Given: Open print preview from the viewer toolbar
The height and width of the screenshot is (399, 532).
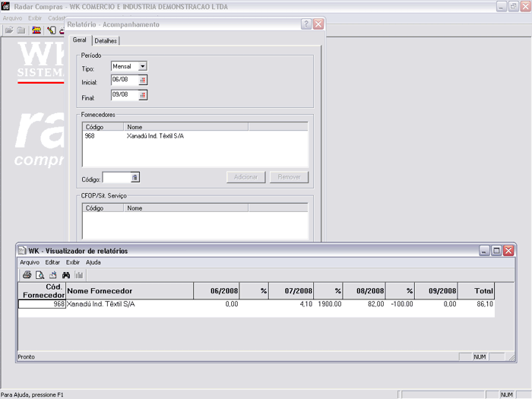Looking at the screenshot, I should click(x=40, y=274).
